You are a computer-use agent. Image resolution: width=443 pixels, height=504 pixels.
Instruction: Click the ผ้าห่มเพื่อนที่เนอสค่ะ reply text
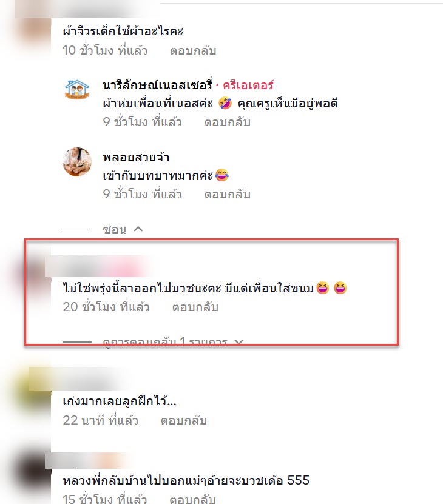click(220, 104)
